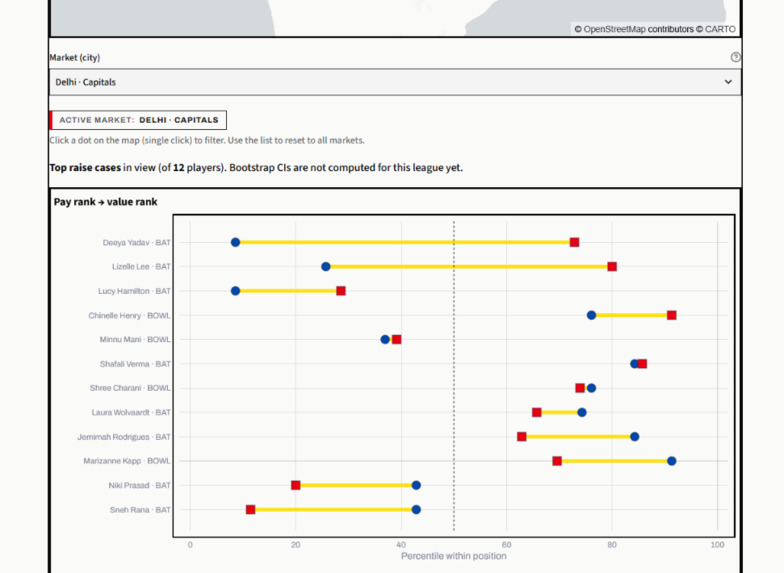
Task: Click Sneh Rana's red value square
Action: click(x=250, y=510)
